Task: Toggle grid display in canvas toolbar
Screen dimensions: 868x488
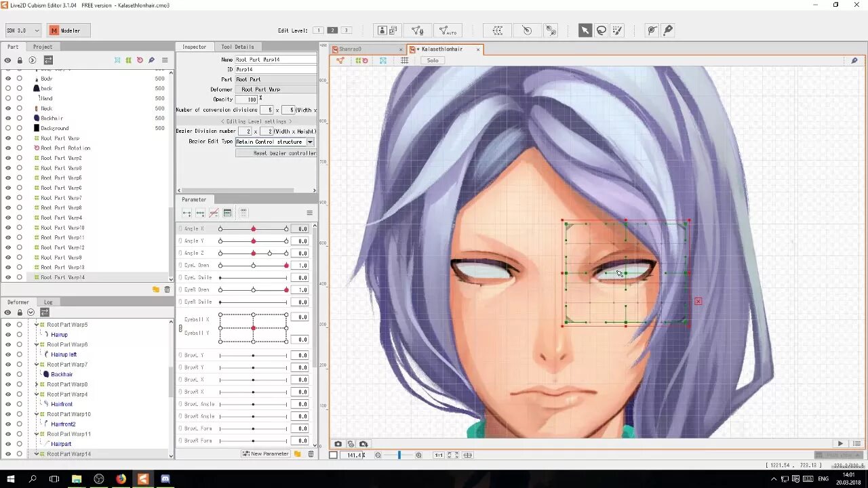Action: 404,60
